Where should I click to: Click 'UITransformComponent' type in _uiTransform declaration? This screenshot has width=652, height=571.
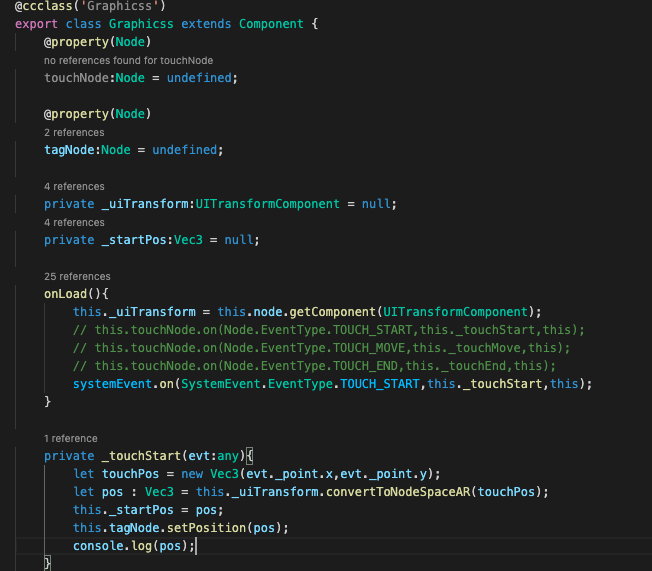[x=267, y=204]
